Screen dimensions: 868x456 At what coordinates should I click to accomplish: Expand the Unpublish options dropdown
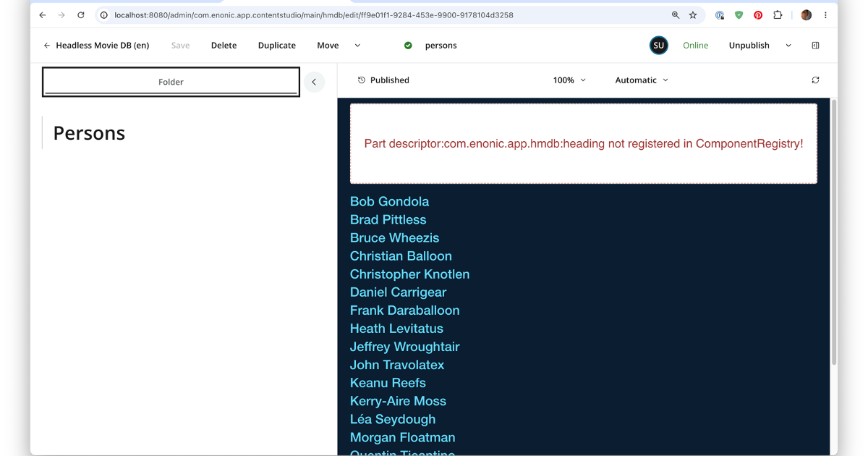788,45
